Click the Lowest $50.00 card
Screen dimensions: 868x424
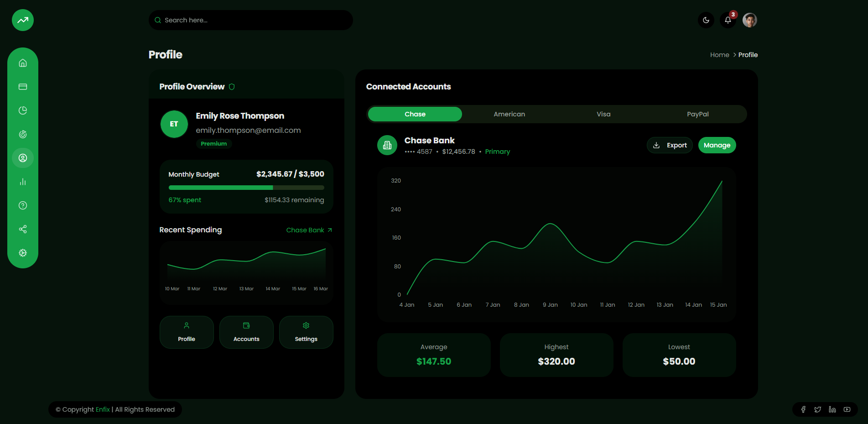pos(679,355)
